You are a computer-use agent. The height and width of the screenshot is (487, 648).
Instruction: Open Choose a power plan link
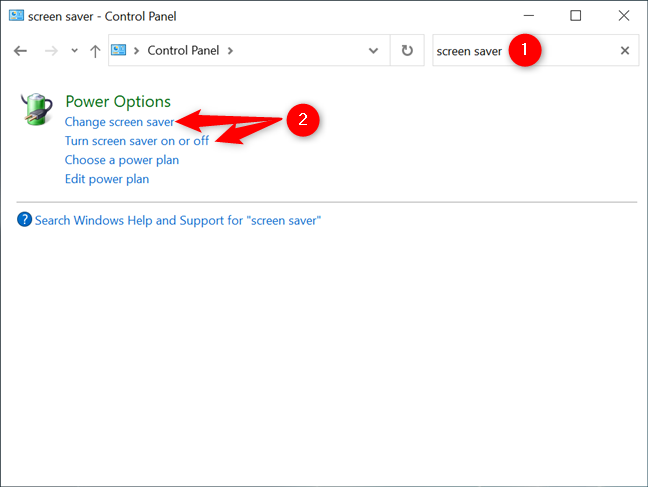(122, 160)
